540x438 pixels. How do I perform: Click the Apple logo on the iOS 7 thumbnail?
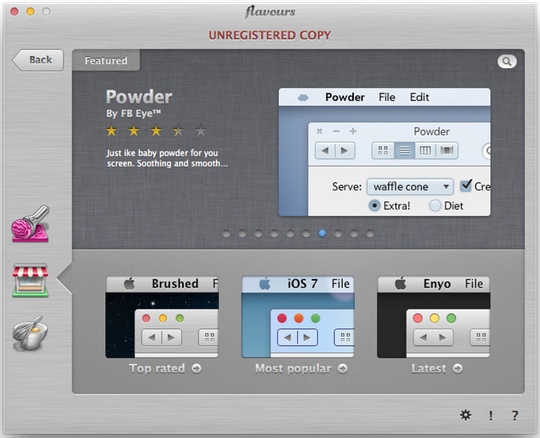pyautogui.click(x=264, y=284)
